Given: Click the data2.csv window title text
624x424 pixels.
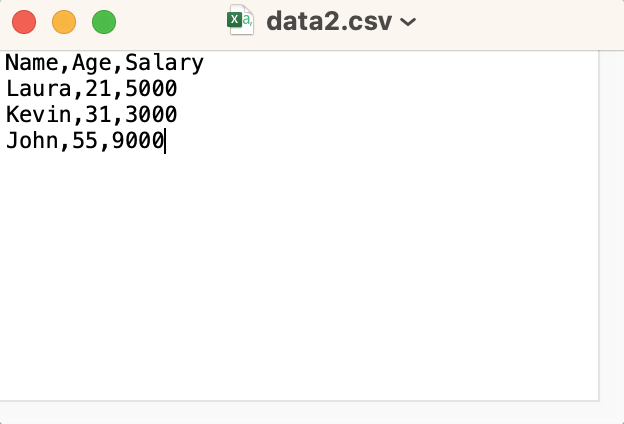Looking at the screenshot, I should (x=329, y=21).
